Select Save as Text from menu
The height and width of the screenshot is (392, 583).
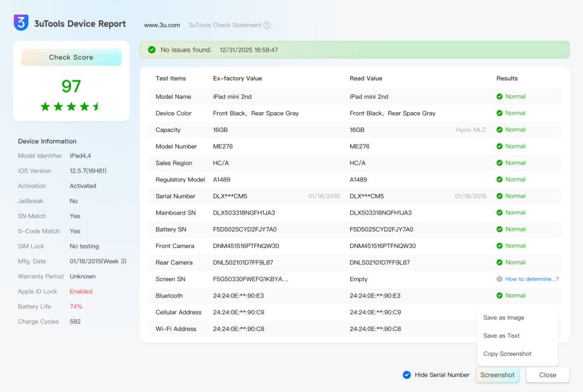[x=501, y=336]
